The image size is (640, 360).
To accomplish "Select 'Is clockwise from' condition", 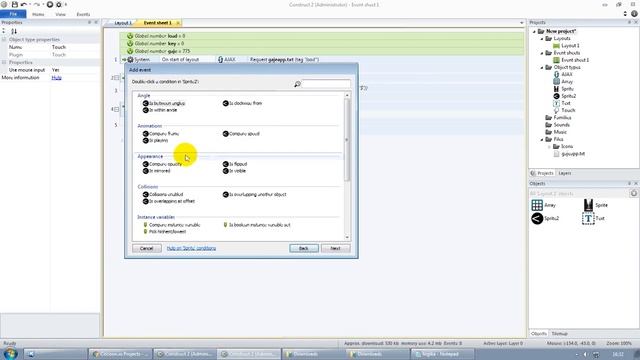I will point(242,103).
